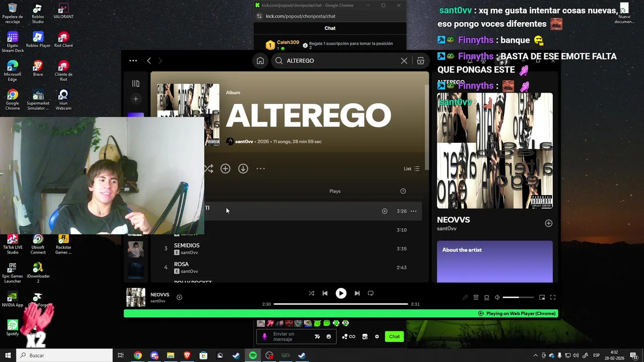This screenshot has width=644, height=362.
Task: Open the Epic Games Launcher desktop icon
Action: coord(13,273)
